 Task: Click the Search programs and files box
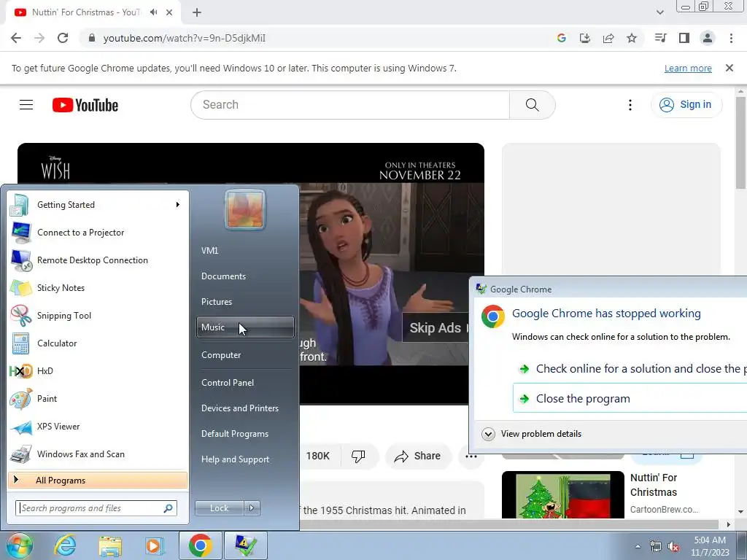[96, 508]
